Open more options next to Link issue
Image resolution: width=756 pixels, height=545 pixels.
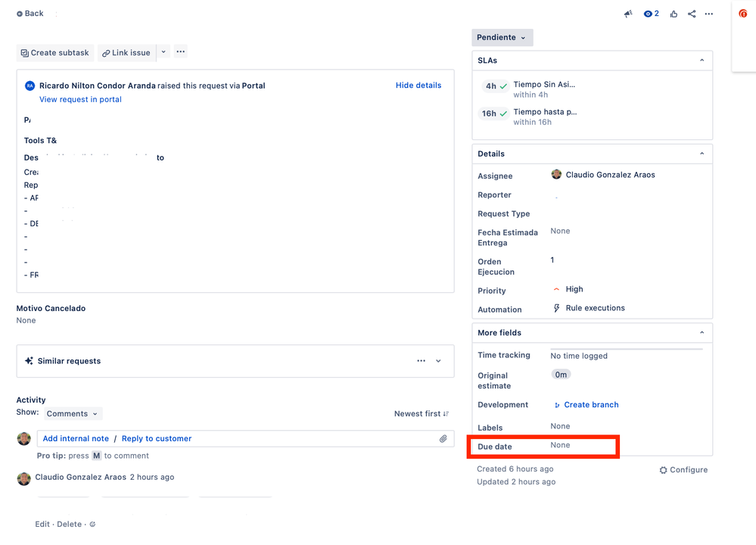180,51
